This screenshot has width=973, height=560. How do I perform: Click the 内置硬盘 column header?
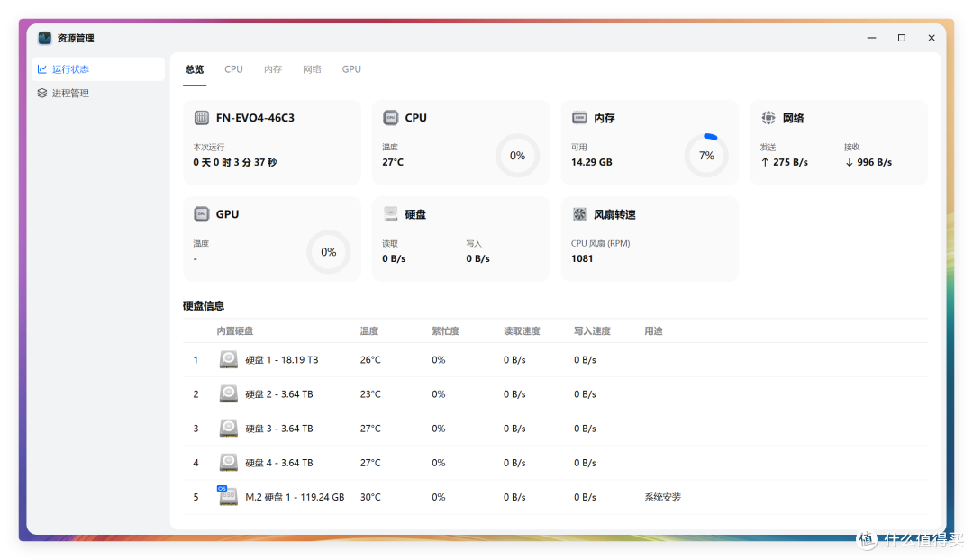234,331
